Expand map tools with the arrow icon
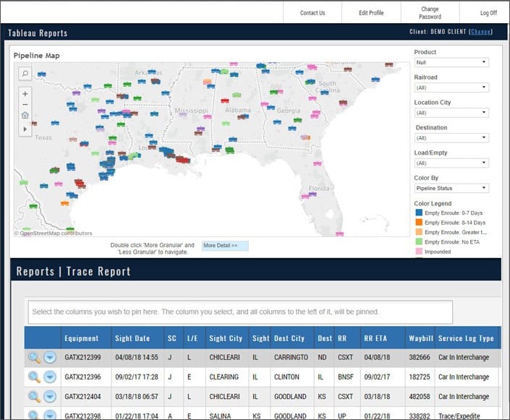The width and height of the screenshot is (510, 420). point(25,129)
